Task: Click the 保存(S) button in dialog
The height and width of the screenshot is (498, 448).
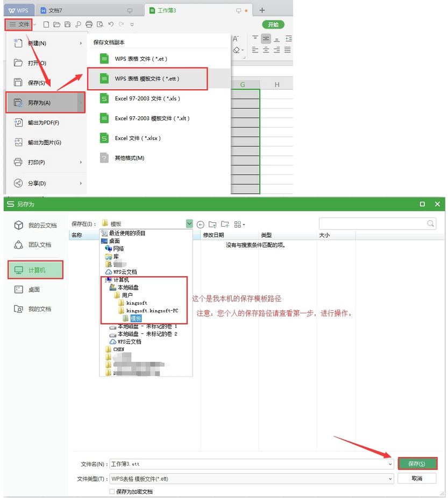Action: click(417, 464)
